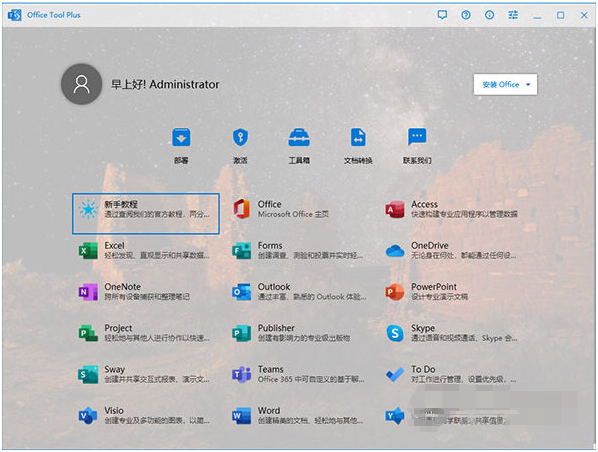598x452 pixels.
Task: Launch the Access icon
Action: pyautogui.click(x=395, y=209)
